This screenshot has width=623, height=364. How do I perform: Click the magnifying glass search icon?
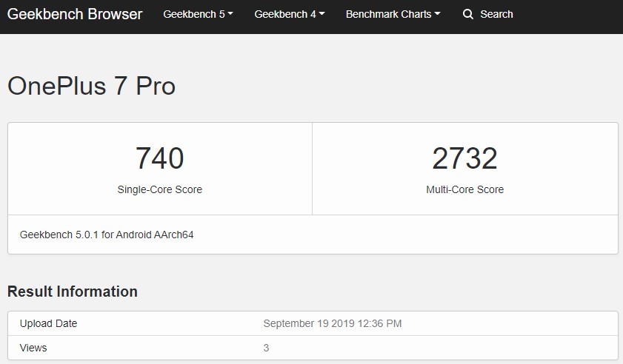click(x=468, y=14)
